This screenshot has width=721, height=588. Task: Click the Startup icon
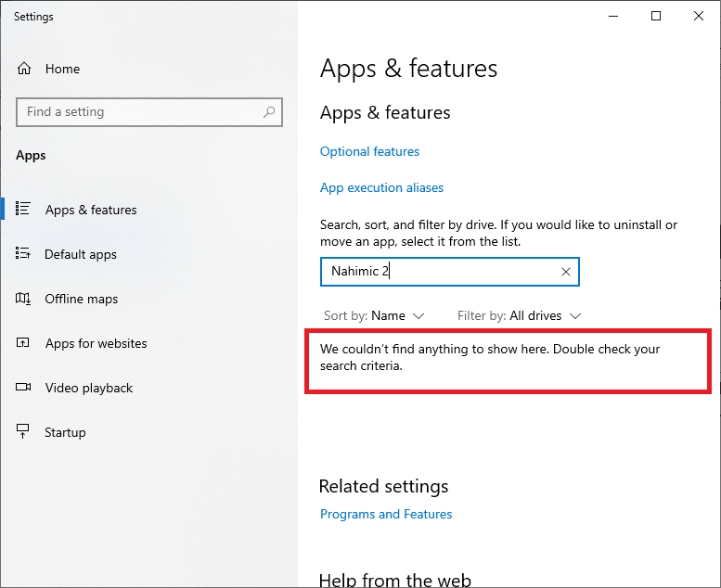click(x=24, y=432)
